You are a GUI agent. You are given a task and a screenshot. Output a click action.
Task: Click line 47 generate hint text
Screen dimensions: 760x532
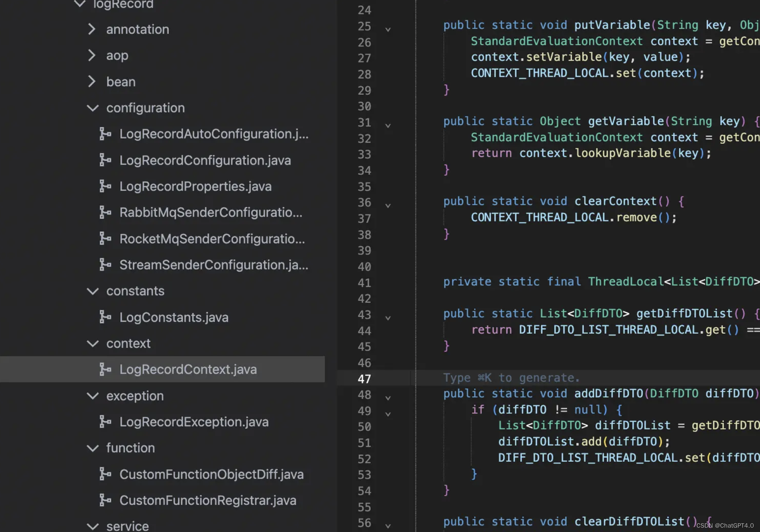(x=511, y=378)
